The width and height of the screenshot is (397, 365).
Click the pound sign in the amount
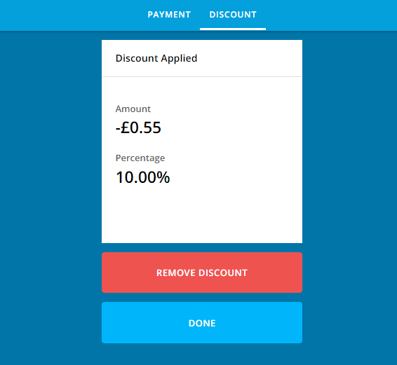coord(125,128)
